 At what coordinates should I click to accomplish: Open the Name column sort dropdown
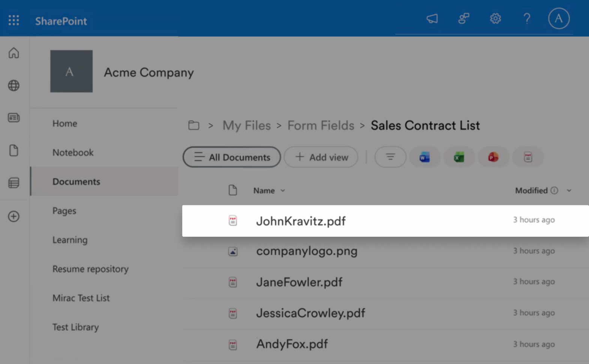pos(282,190)
